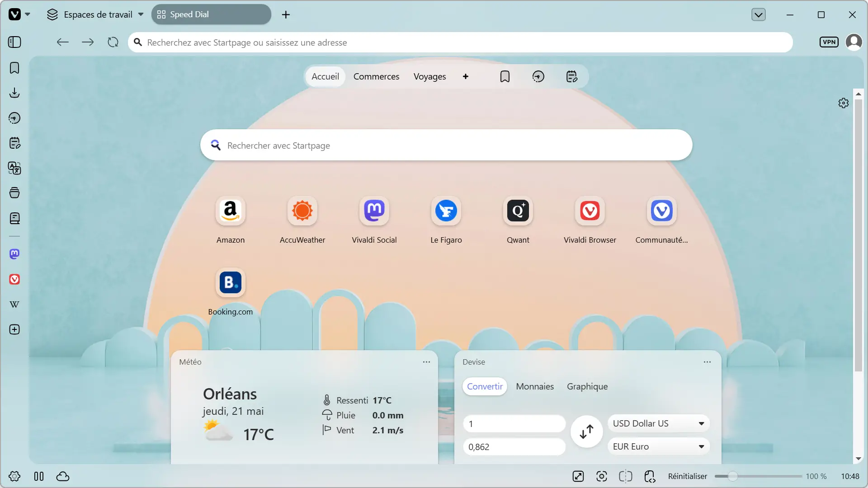Open the History panel in sidebar

pyautogui.click(x=14, y=118)
